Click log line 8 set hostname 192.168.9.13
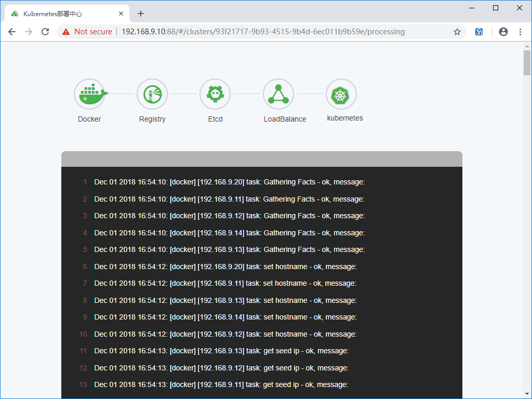Screen dimensions: 532x399 tap(225, 300)
